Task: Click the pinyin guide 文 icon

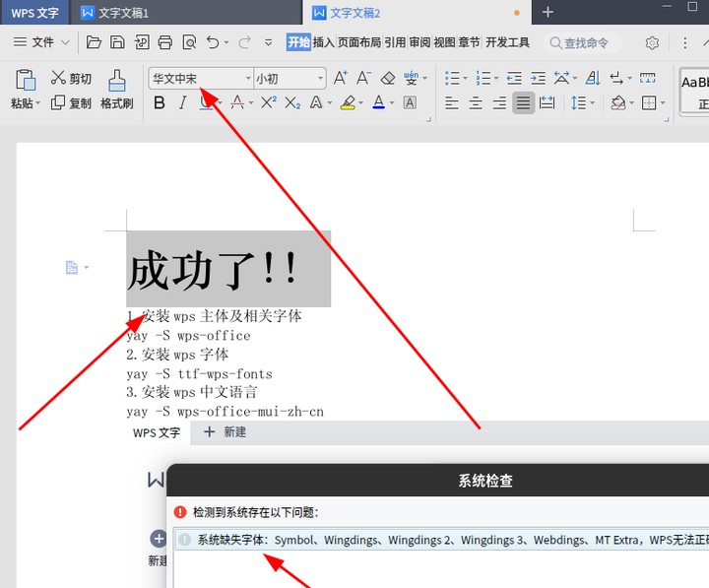Action: (x=411, y=78)
